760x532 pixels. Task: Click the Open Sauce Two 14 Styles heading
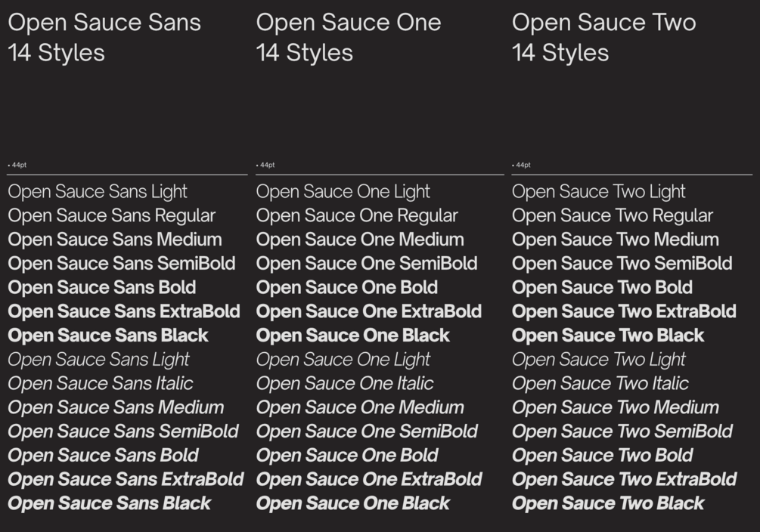pos(603,37)
